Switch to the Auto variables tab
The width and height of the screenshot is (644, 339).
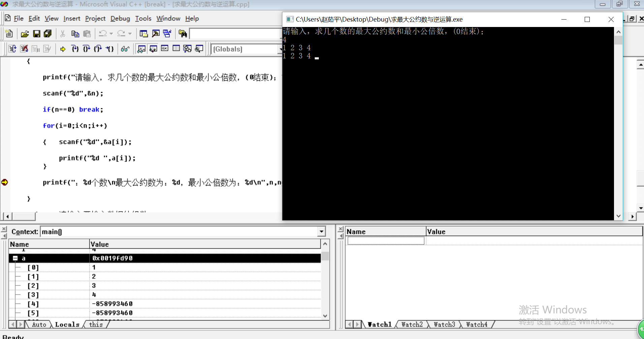point(39,324)
